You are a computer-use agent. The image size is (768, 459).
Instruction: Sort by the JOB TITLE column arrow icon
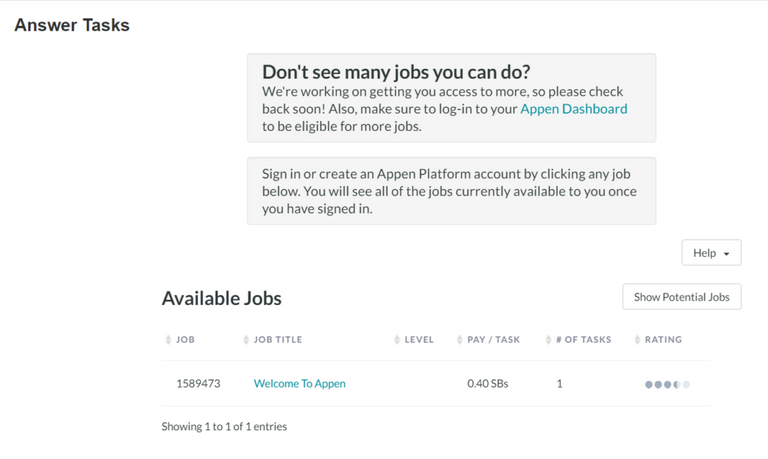click(x=246, y=339)
